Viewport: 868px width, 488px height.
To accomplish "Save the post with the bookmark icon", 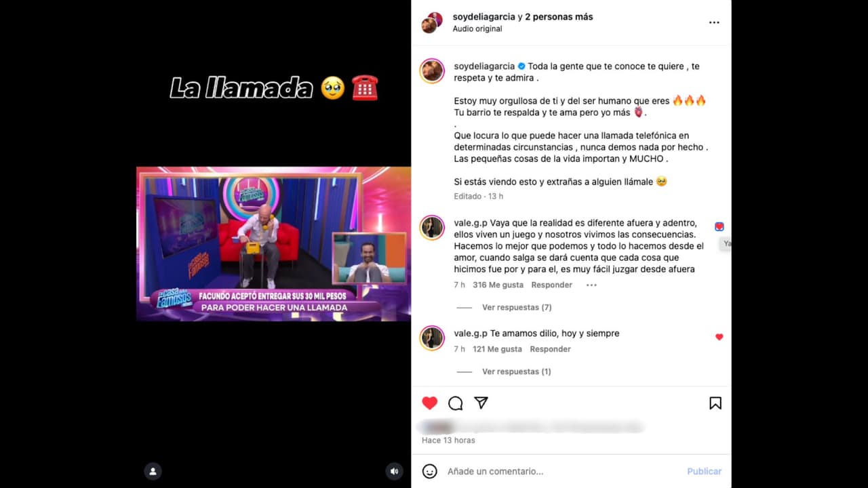I will click(x=715, y=403).
